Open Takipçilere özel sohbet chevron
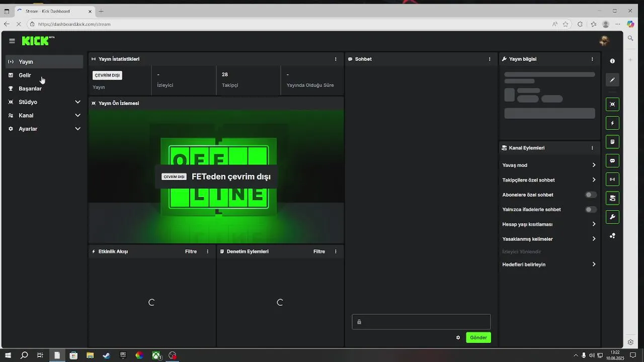The width and height of the screenshot is (644, 362). (594, 180)
